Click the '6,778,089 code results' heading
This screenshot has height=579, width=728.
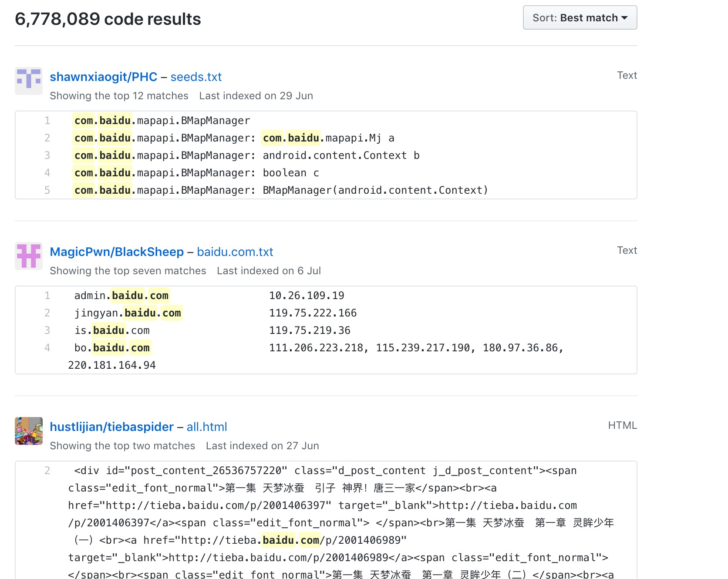click(x=108, y=19)
